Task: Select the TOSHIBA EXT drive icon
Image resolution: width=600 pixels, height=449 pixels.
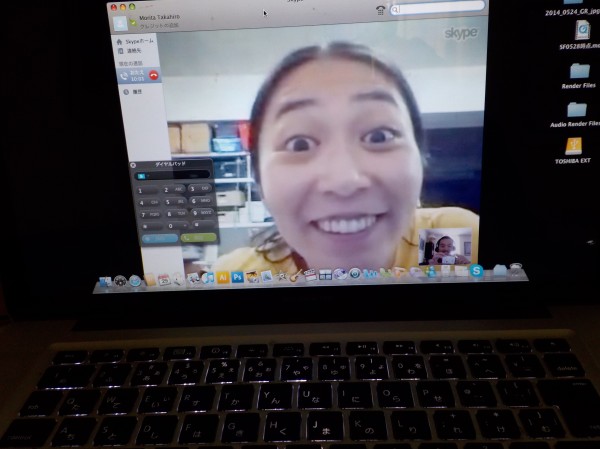Action: coord(574,148)
